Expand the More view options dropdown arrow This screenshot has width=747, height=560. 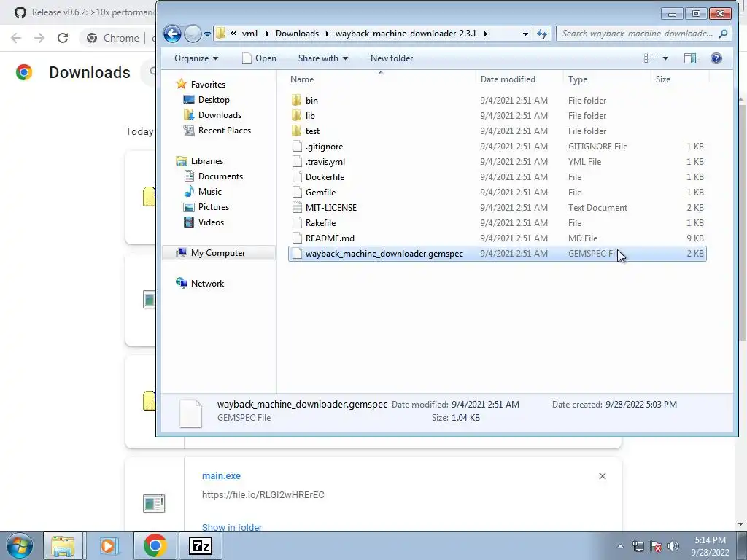pos(665,58)
